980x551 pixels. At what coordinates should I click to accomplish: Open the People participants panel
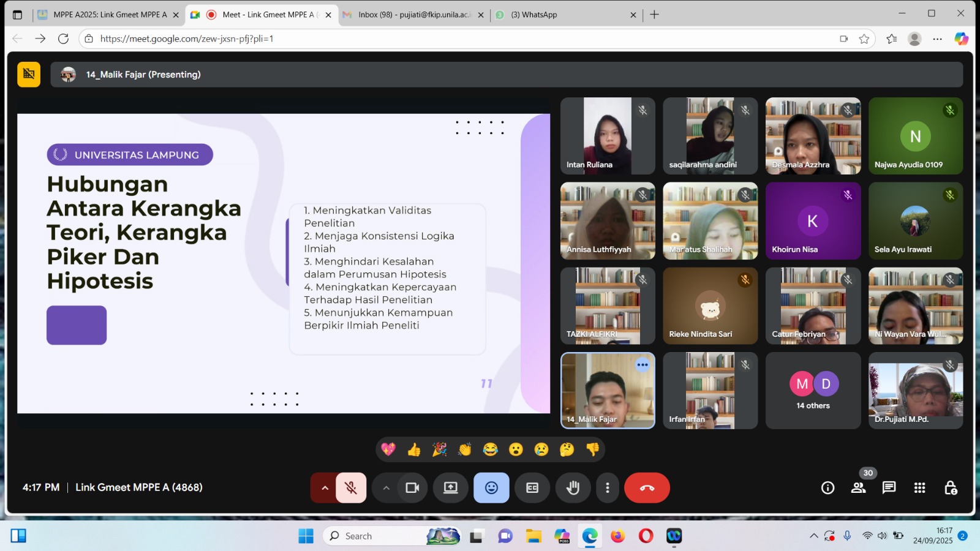(858, 488)
